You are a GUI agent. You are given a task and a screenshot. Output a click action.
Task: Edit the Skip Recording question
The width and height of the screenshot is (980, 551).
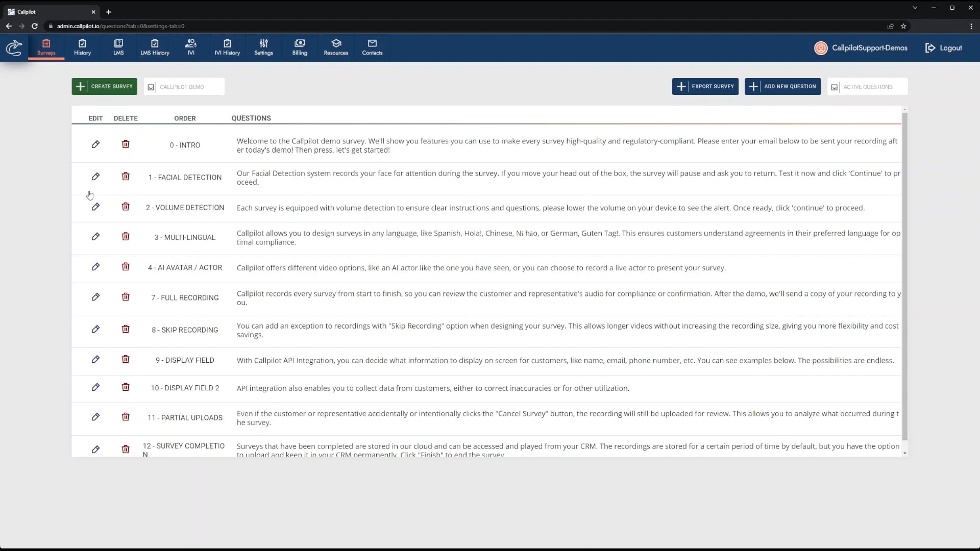95,329
